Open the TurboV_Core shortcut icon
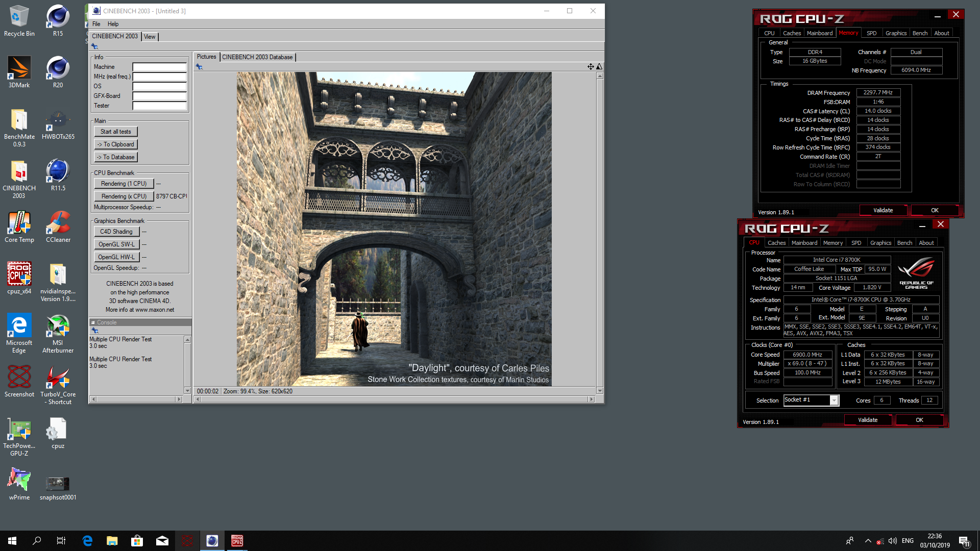 (x=58, y=385)
